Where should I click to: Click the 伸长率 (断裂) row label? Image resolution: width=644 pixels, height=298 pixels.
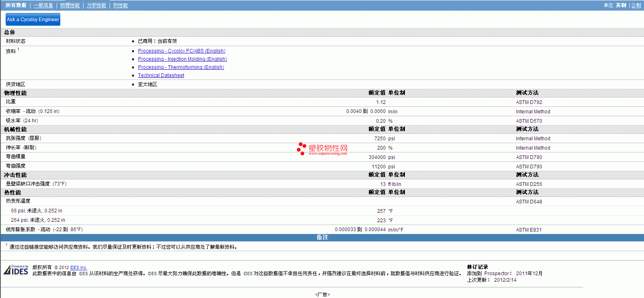point(21,148)
